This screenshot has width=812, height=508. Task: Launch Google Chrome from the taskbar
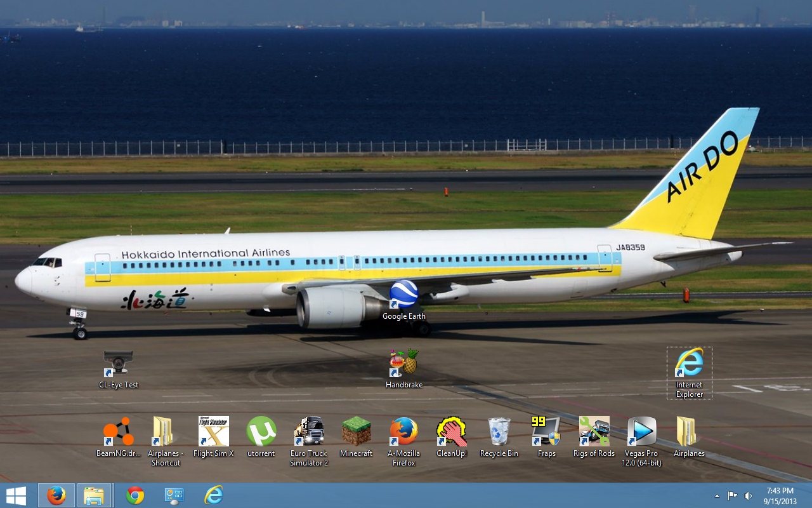[x=135, y=495]
